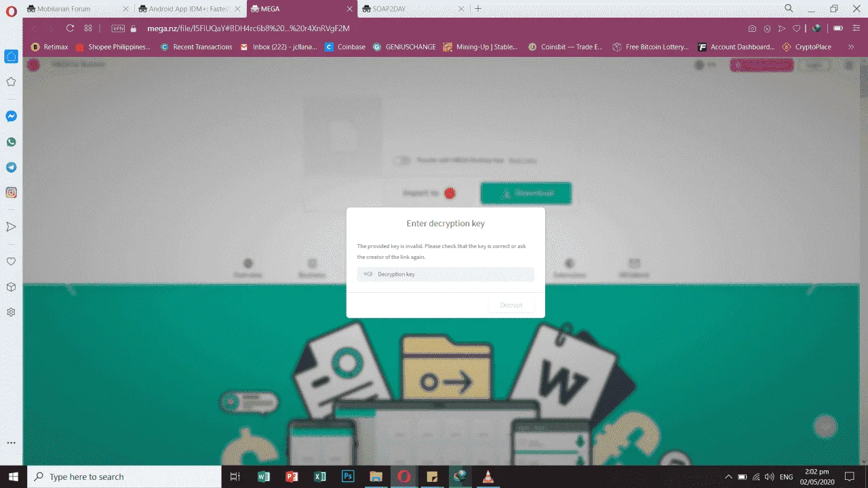This screenshot has height=488, width=868.
Task: Open the sidebar heart bookmarks panel
Action: coord(11,262)
